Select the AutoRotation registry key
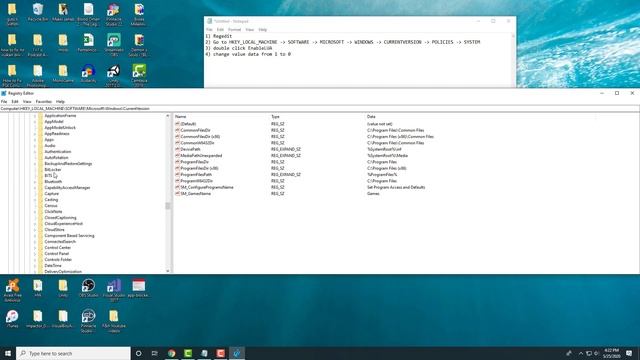The height and width of the screenshot is (360, 640). 56,158
